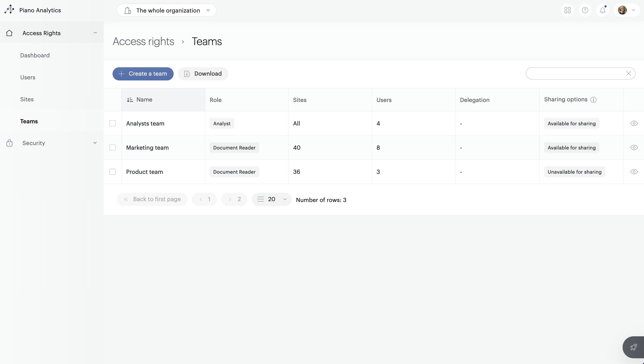Image resolution: width=644 pixels, height=364 pixels.
Task: Open Sites in the sidebar menu
Action: pos(27,99)
